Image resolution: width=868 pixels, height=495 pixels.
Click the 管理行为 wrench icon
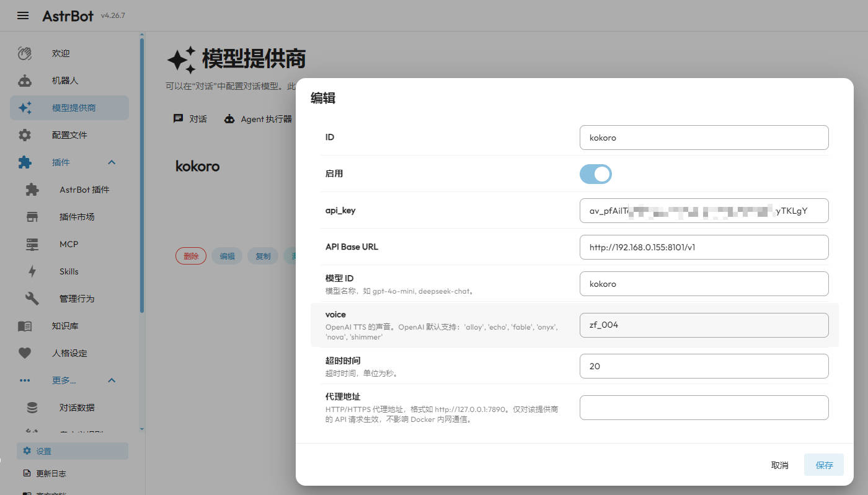click(32, 299)
